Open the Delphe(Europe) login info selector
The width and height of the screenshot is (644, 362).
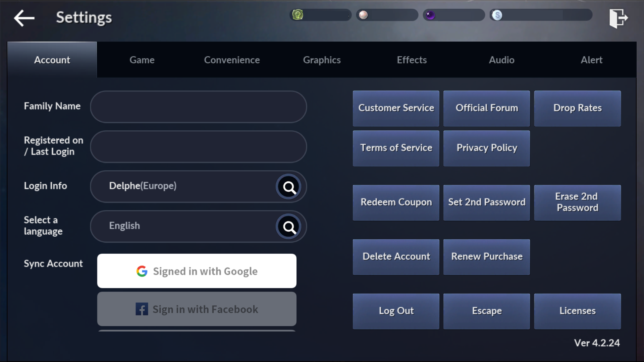tap(198, 186)
